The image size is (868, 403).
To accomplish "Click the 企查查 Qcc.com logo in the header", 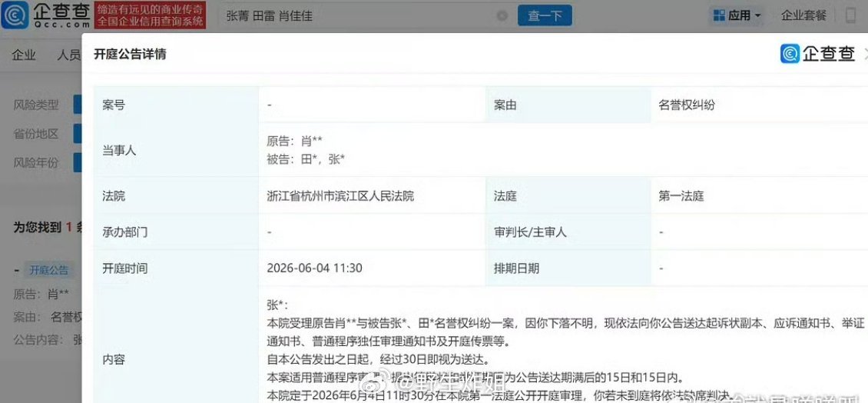I will click(45, 15).
